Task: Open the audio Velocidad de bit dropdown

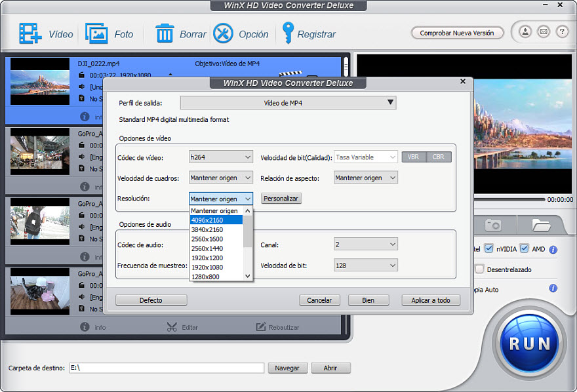Action: (366, 265)
